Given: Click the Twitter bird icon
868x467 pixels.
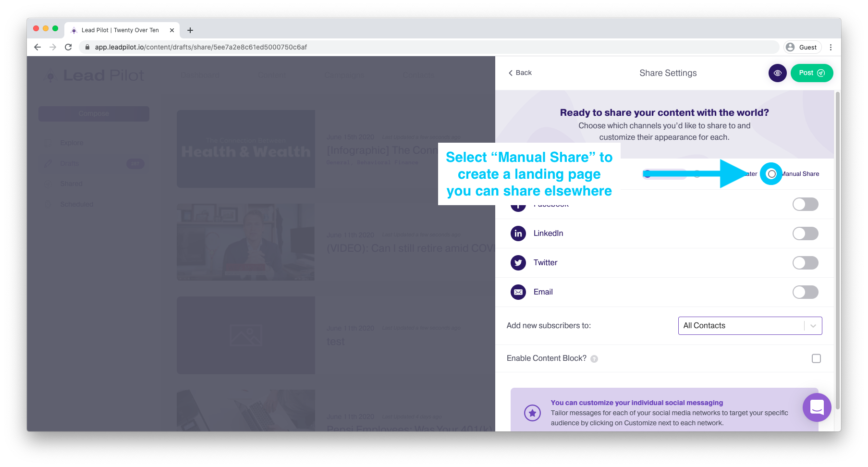Looking at the screenshot, I should point(518,263).
